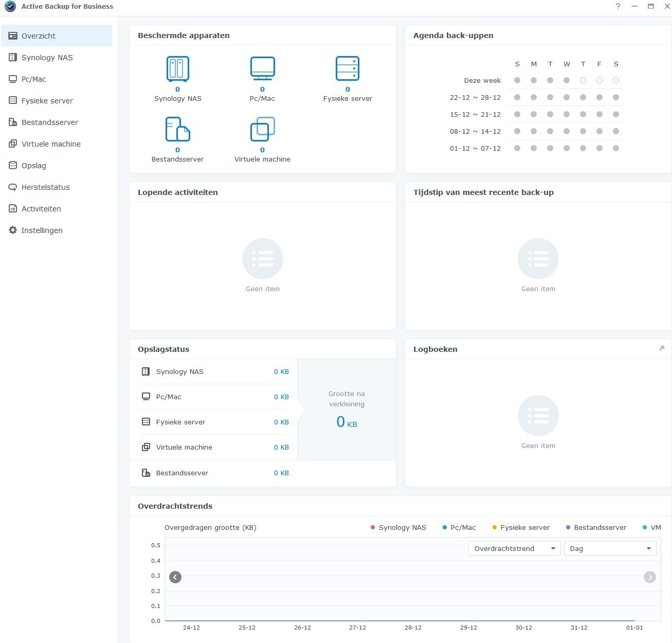The height and width of the screenshot is (643, 672).
Task: Click 'Overgedragen grootte (KB)' chart label
Action: point(210,528)
